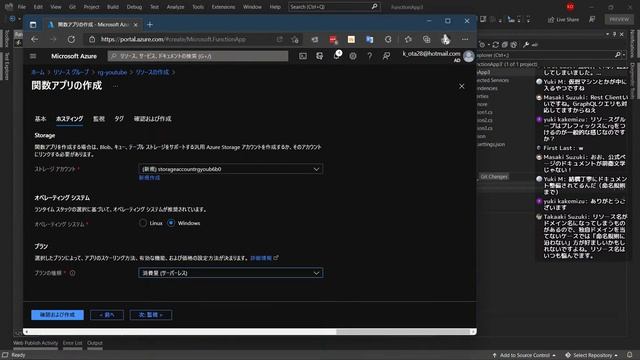Screen dimensions: 640x360
Task: Click the blue translate extension icon
Action: point(369,39)
